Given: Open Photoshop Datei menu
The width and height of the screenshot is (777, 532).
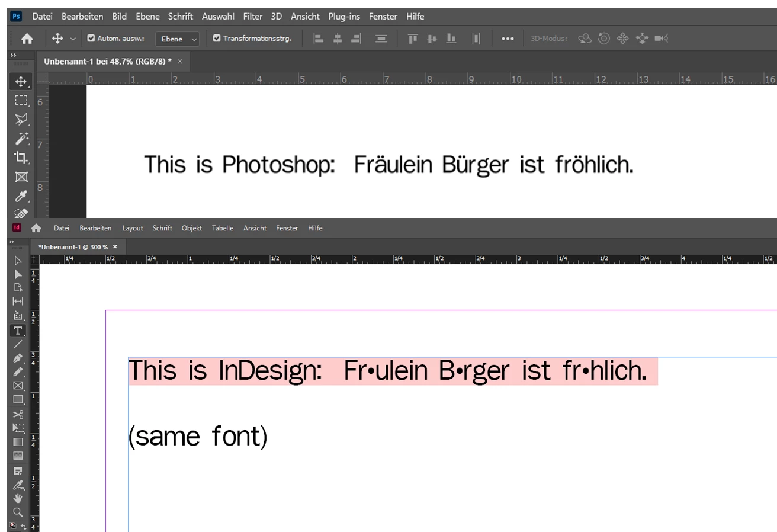Looking at the screenshot, I should pos(42,17).
